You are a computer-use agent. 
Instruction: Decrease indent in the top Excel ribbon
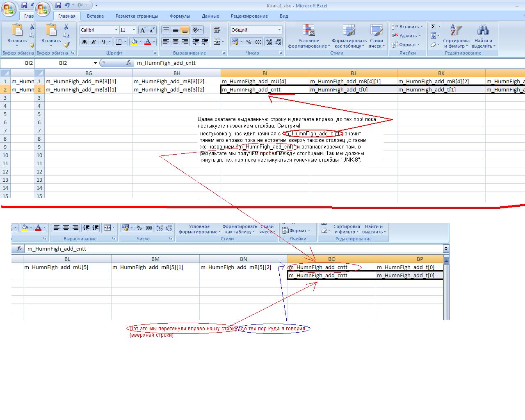click(x=196, y=41)
